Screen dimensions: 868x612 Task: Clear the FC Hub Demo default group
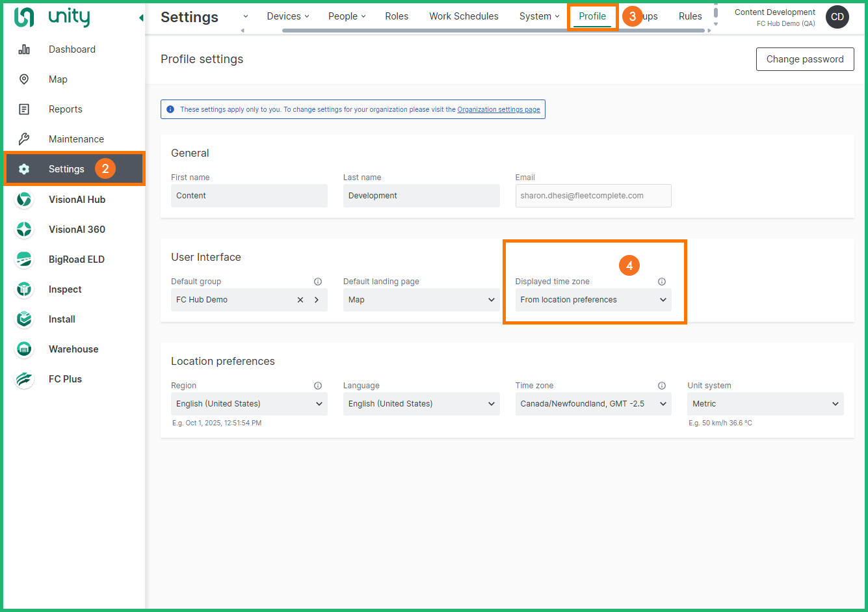pyautogui.click(x=300, y=300)
